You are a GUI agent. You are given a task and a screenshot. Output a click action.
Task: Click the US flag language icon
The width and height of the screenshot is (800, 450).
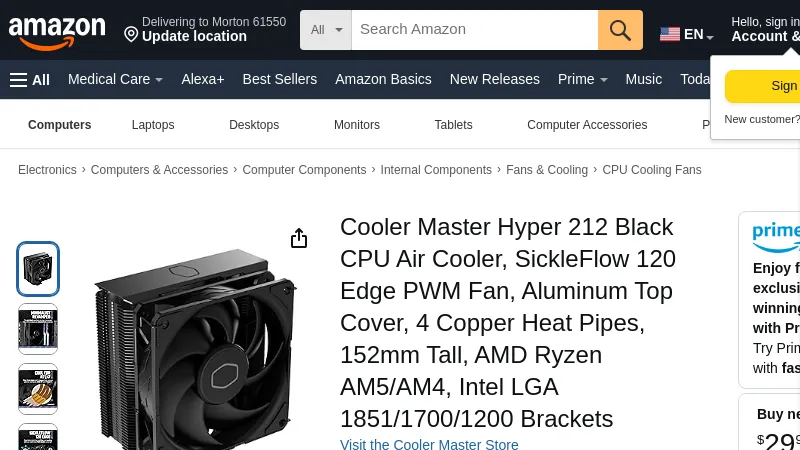tap(670, 34)
